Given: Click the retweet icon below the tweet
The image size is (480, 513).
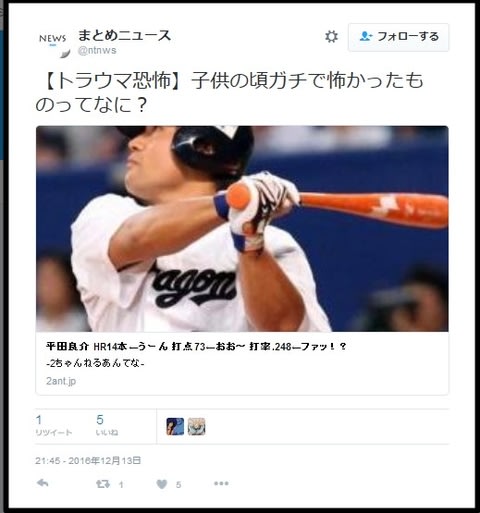Looking at the screenshot, I should (x=103, y=484).
